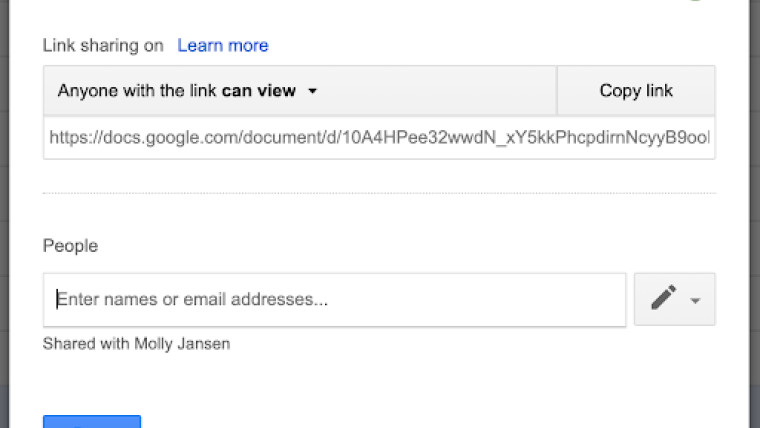Click the green icon at dialog top-right
This screenshot has width=760, height=428.
695,0
